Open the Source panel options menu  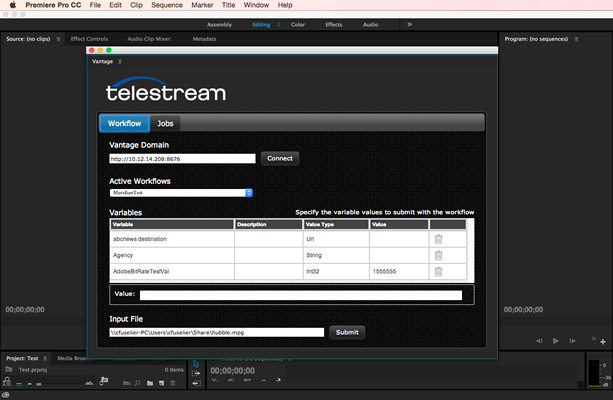coord(58,39)
